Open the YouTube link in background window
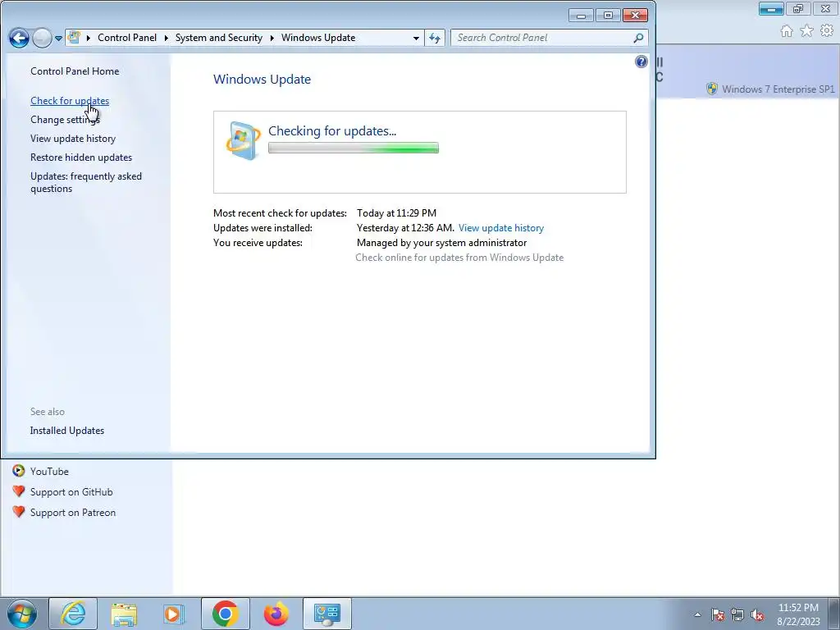Image resolution: width=840 pixels, height=630 pixels. (49, 472)
